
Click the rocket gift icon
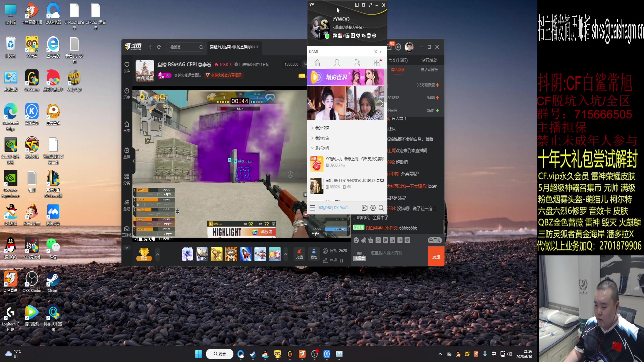(246, 254)
